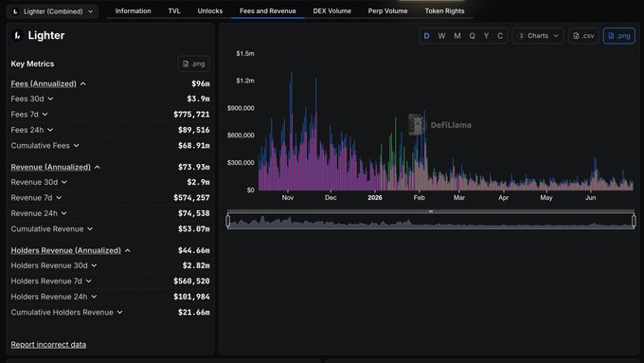Click the right handle of chart range slider
This screenshot has height=363, width=644.
click(x=634, y=221)
